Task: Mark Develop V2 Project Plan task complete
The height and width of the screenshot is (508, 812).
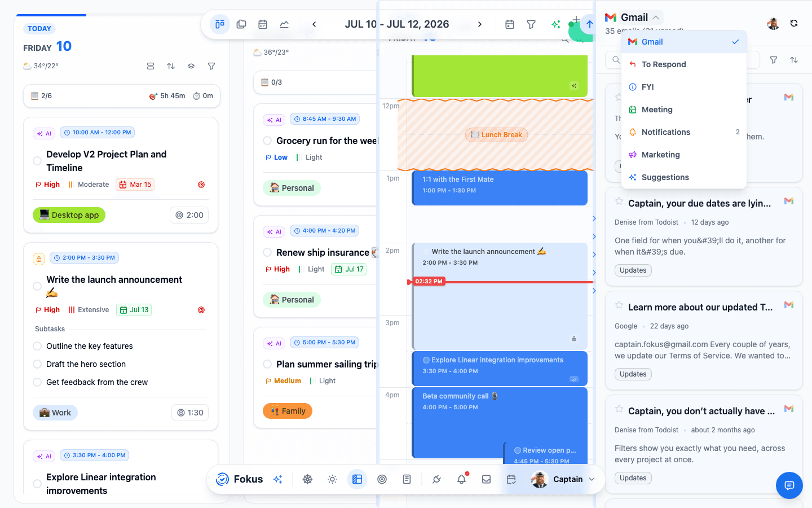Action: [x=37, y=161]
